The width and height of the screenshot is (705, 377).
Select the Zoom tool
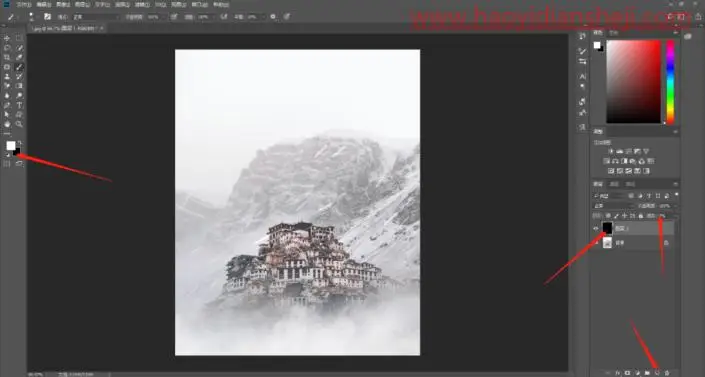pos(19,124)
